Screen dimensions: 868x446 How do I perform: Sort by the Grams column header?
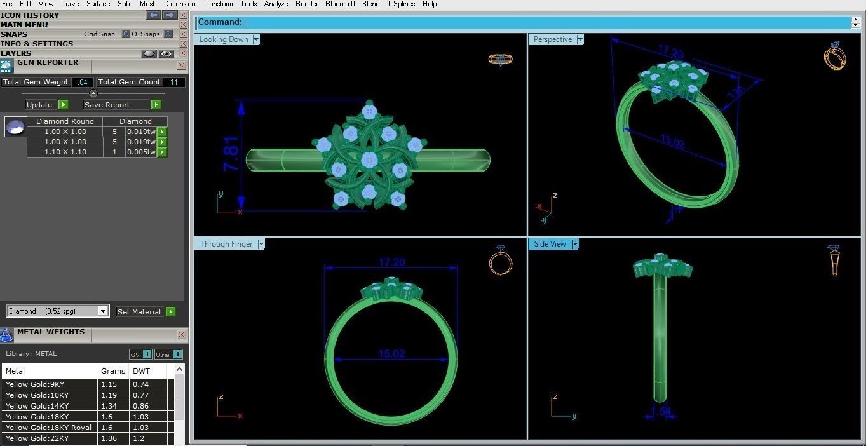pyautogui.click(x=113, y=371)
